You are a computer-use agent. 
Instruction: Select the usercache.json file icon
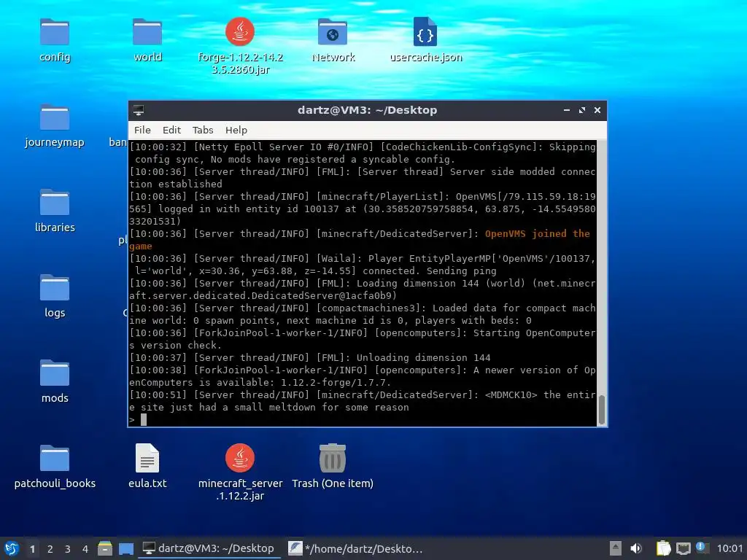[425, 32]
